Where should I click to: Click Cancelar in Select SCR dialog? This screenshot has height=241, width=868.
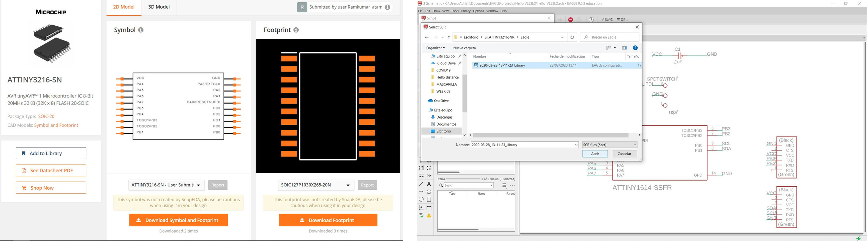(624, 154)
